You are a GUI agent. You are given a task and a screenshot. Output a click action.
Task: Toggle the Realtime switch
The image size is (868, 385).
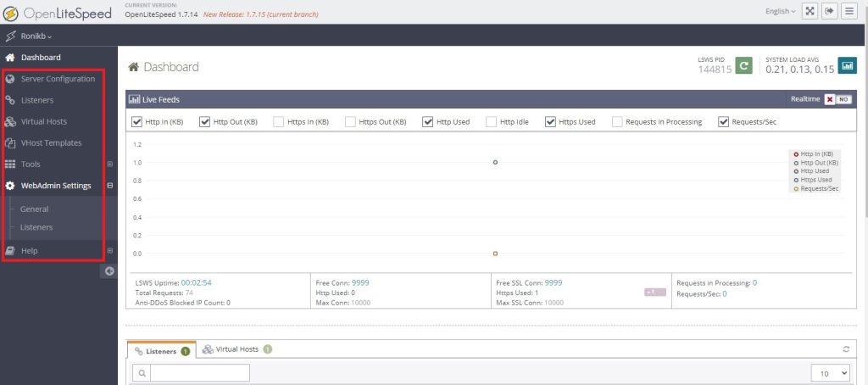[x=837, y=99]
